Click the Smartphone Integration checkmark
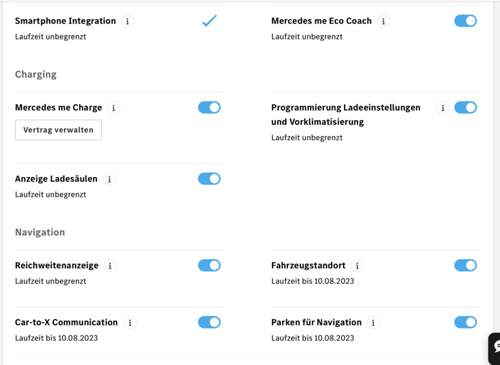The height and width of the screenshot is (365, 500). [209, 21]
